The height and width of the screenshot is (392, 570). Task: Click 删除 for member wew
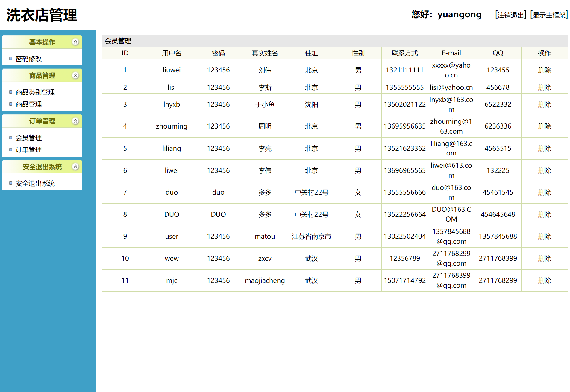(x=544, y=259)
